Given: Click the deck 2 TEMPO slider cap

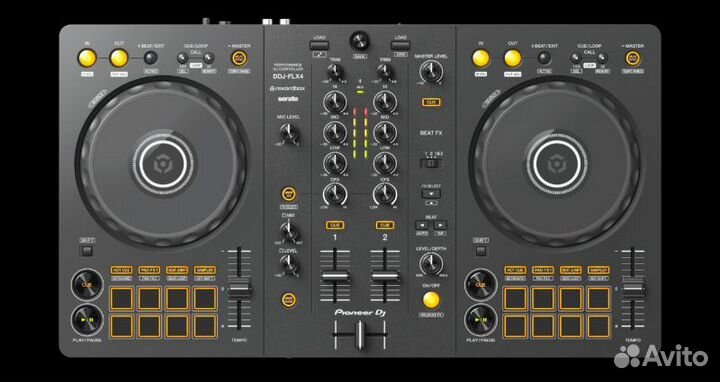Looking at the screenshot, I should coord(633,289).
